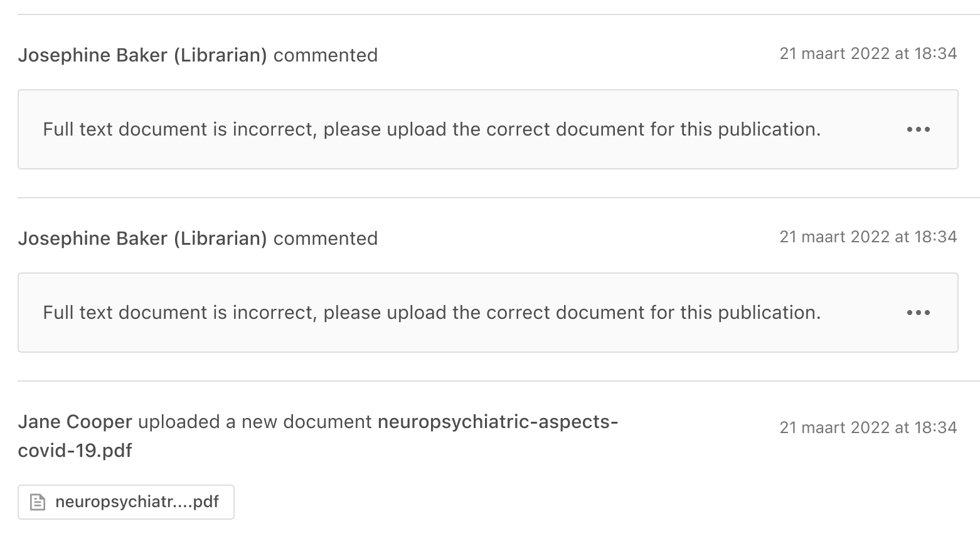Click the commented label beside Josephine Baker
This screenshot has height=536, width=980.
pos(324,55)
